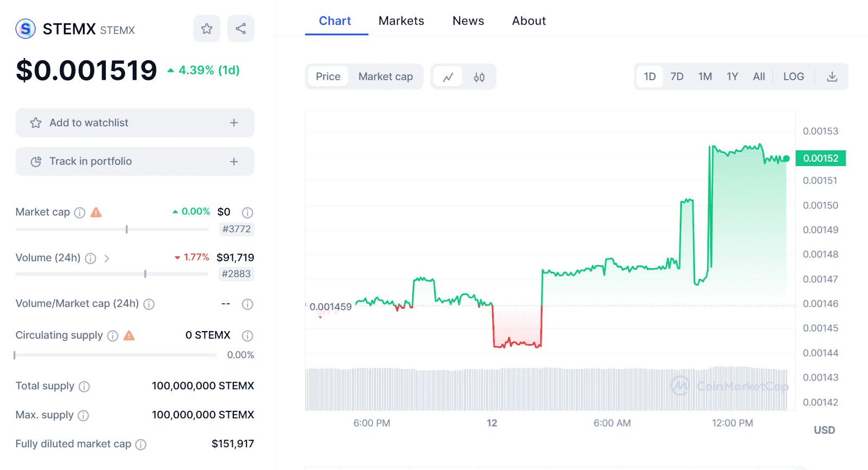Switch to candlestick chart view
The width and height of the screenshot is (868, 470).
pyautogui.click(x=479, y=77)
